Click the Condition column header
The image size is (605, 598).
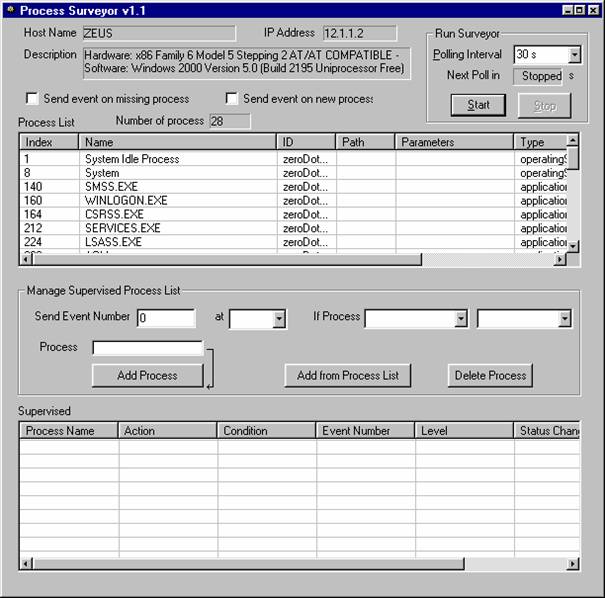click(x=266, y=431)
